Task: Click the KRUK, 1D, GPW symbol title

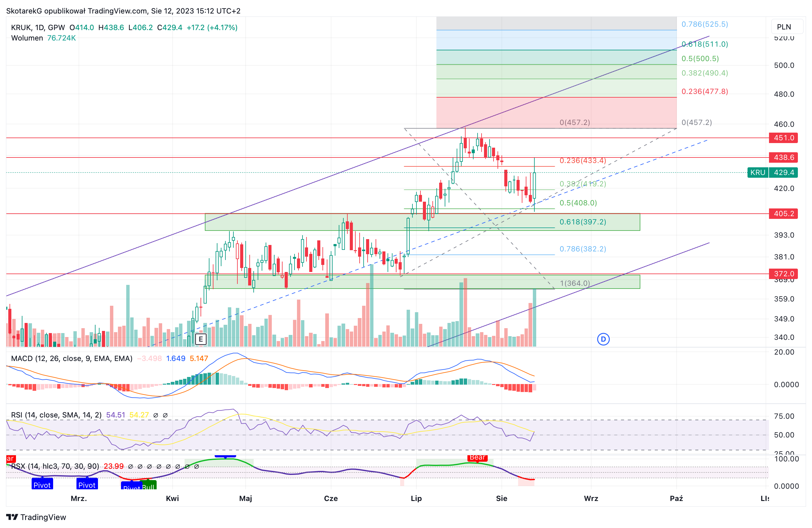Action: pos(38,27)
